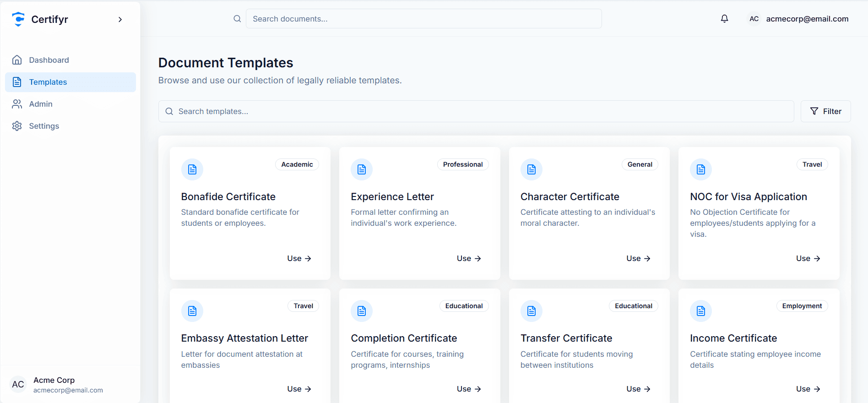This screenshot has height=403, width=868.
Task: Use the NOC for Visa Application template
Action: 808,258
